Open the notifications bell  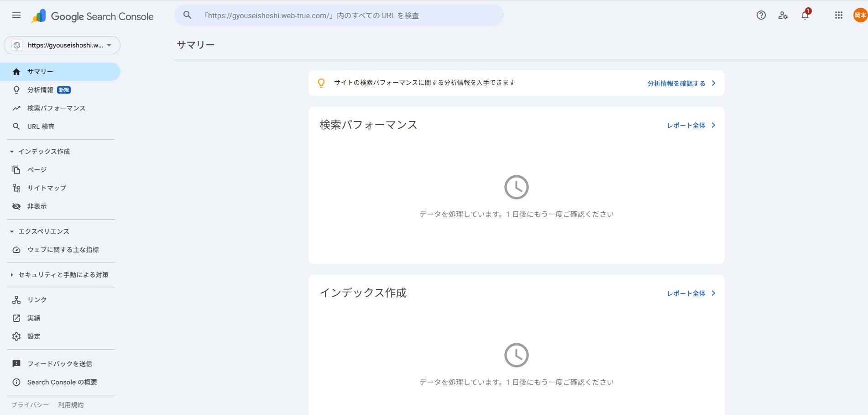(805, 15)
